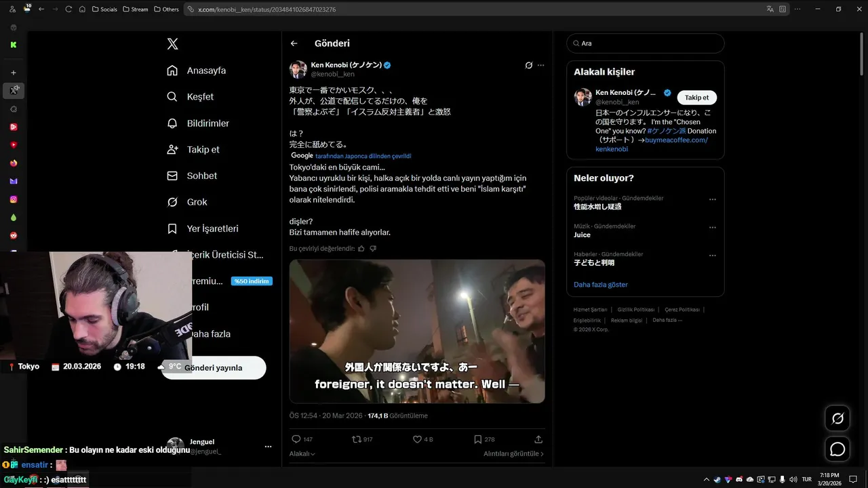Open the Others bookmarks folder
Screen dimensions: 868x488
click(x=167, y=9)
